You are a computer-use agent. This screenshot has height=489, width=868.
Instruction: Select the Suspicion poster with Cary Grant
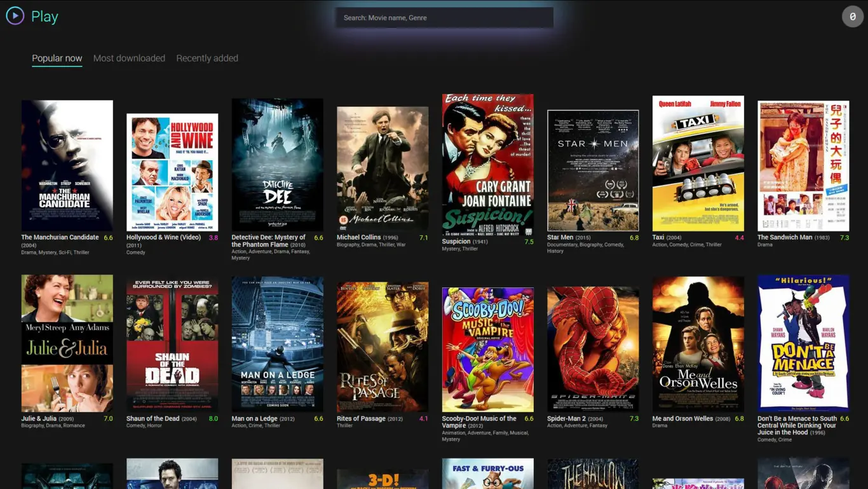(488, 165)
